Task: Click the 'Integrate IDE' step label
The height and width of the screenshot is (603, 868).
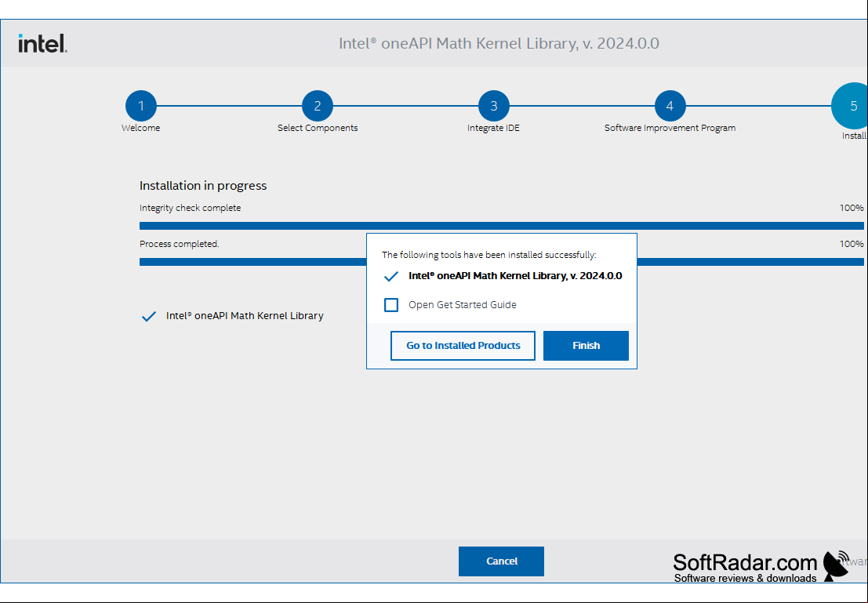Action: pyautogui.click(x=493, y=128)
